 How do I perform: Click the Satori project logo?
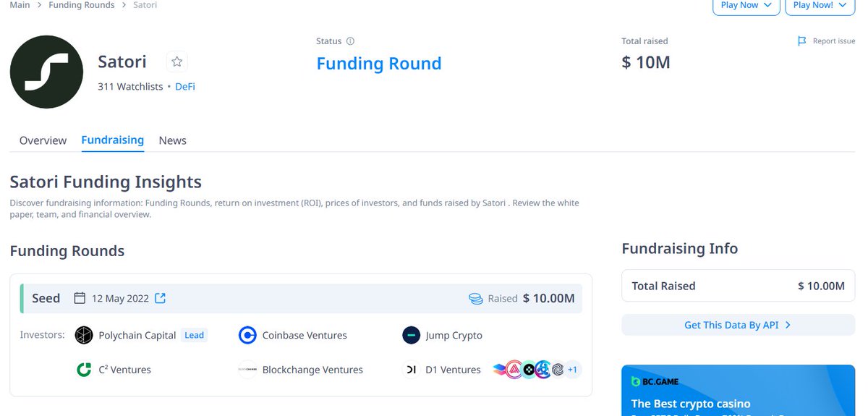(46, 71)
